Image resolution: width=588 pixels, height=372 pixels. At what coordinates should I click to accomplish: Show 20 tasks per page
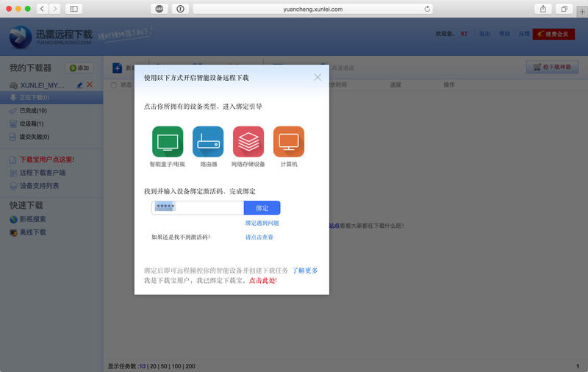pyautogui.click(x=153, y=366)
